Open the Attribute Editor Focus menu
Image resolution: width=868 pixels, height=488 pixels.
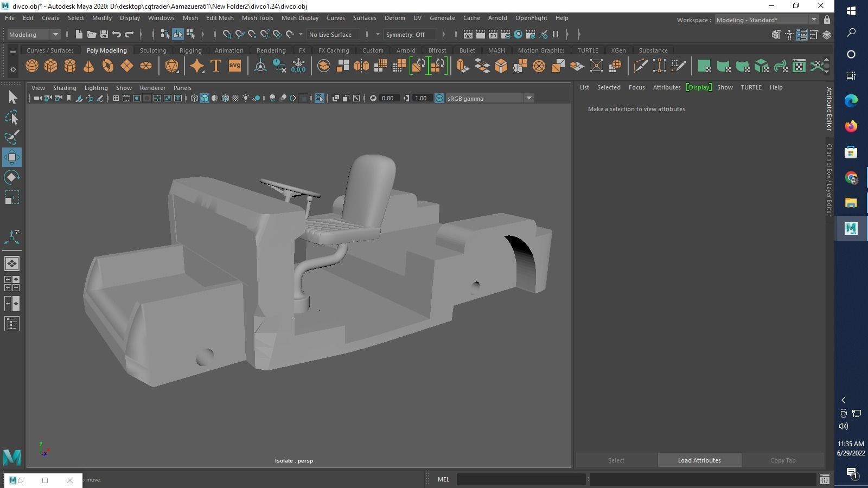click(636, 87)
